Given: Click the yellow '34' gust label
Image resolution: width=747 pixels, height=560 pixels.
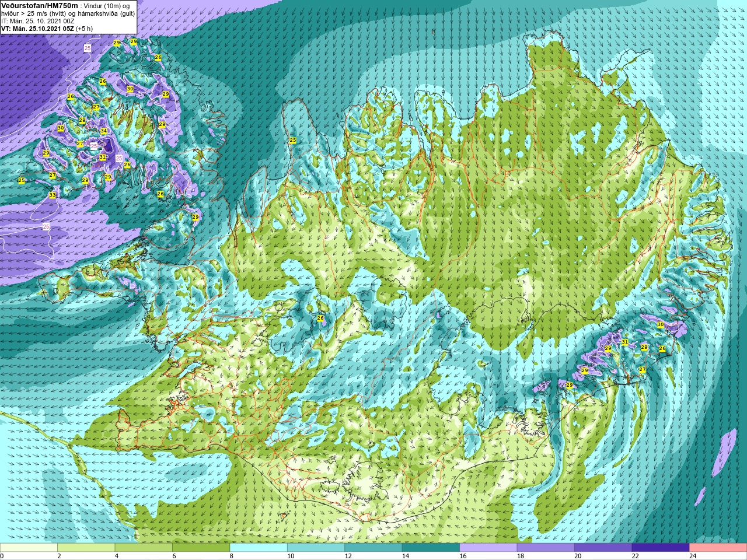Looking at the screenshot, I should [x=104, y=131].
